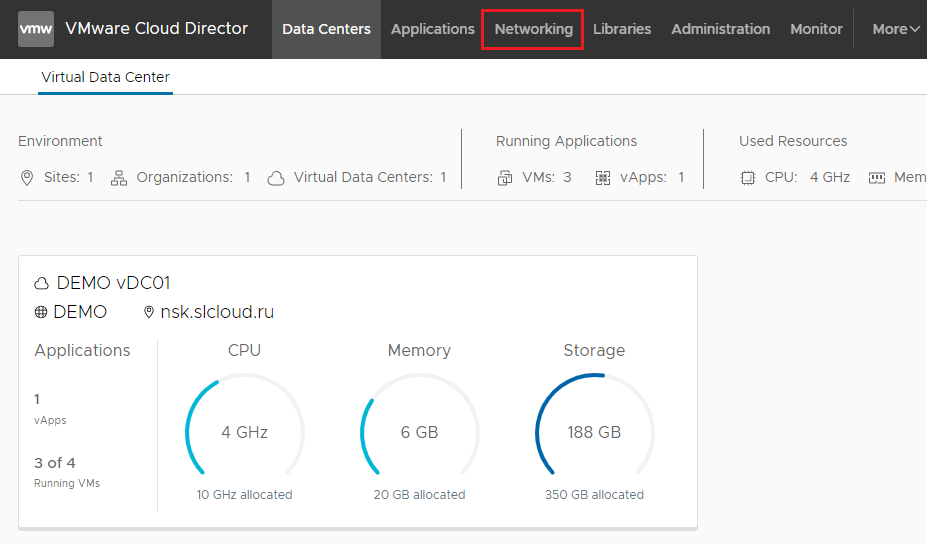Viewport: 927px width, 544px height.
Task: Click the Virtual Data Centers cloud icon
Action: click(x=276, y=178)
